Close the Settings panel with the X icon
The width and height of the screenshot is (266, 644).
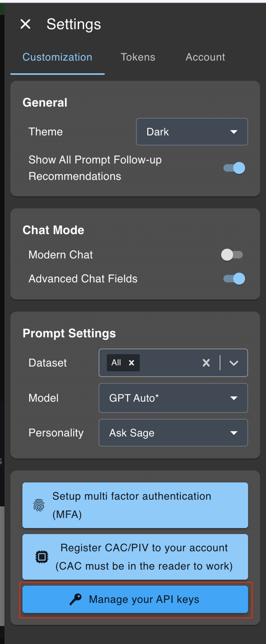[x=25, y=24]
